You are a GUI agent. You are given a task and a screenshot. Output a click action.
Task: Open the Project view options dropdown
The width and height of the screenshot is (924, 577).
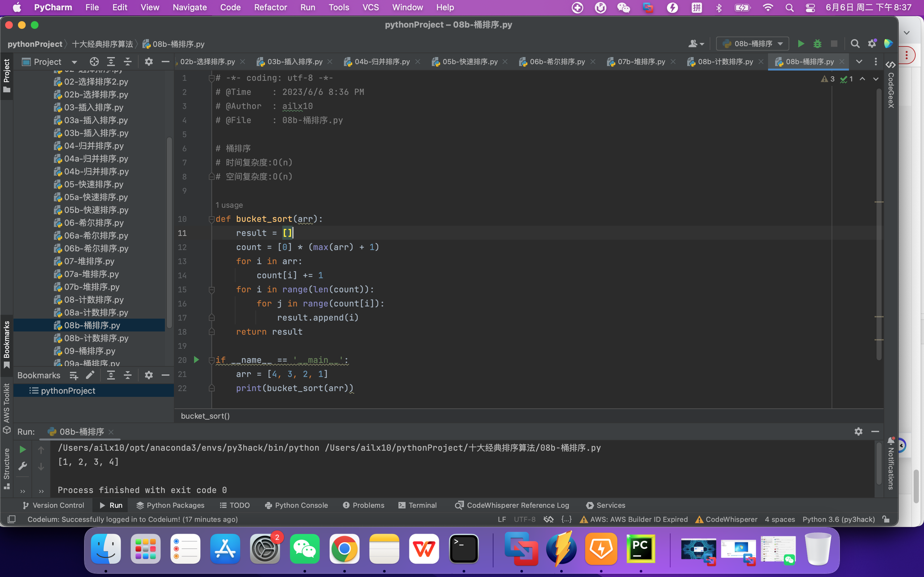point(74,62)
